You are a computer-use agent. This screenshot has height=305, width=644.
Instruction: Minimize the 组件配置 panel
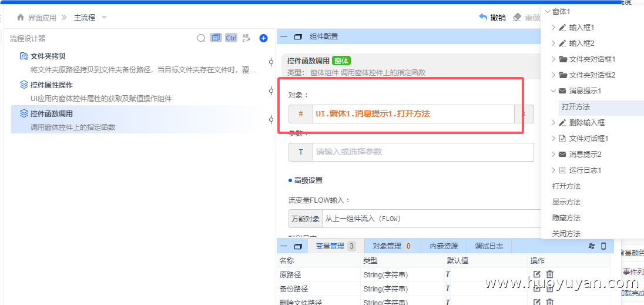click(283, 36)
